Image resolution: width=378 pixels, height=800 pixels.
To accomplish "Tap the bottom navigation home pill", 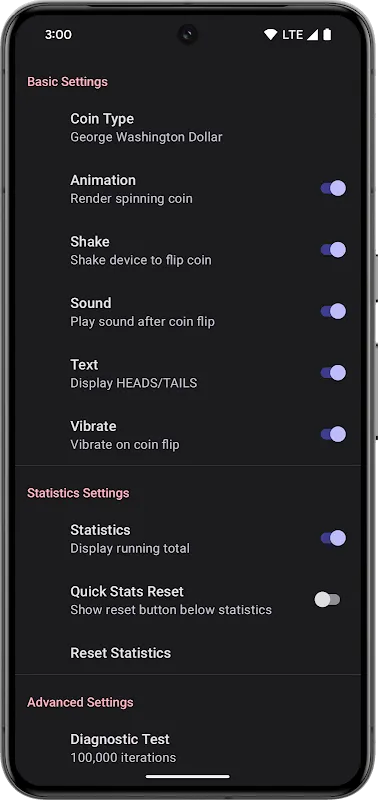I will click(188, 777).
